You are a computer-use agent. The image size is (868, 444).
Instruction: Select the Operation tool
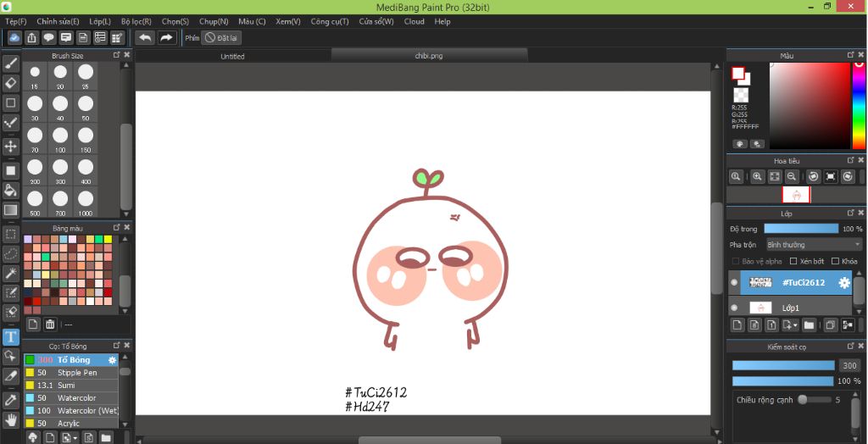(10, 356)
